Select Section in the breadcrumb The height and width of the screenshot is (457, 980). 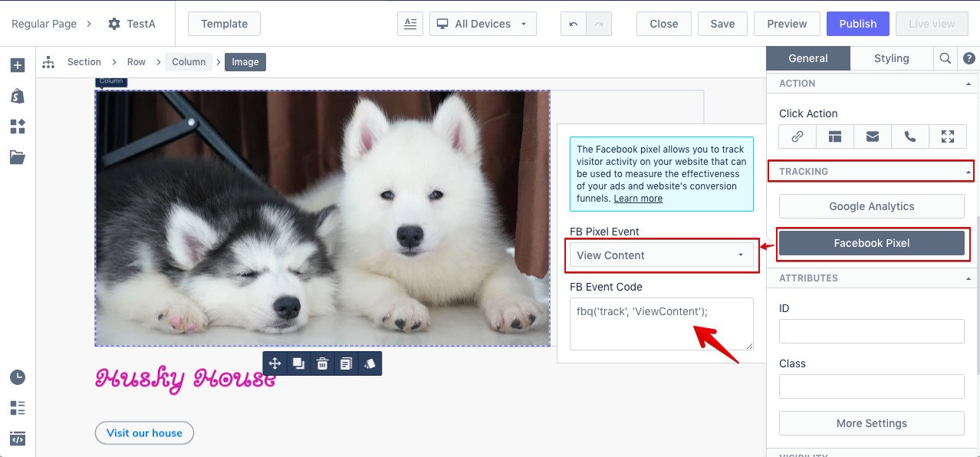(x=84, y=62)
